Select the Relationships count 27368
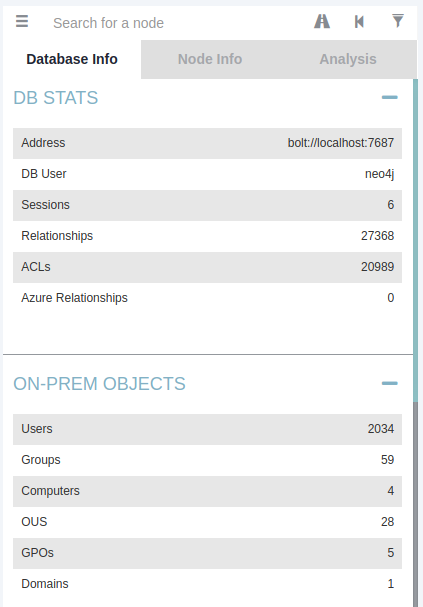Viewport: 423px width, 607px height. (378, 236)
